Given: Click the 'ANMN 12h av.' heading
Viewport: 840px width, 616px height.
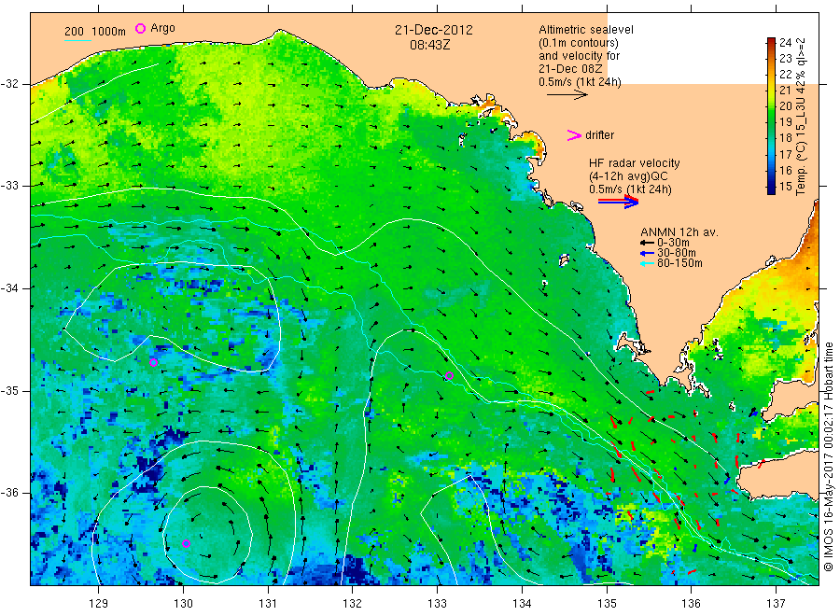Looking at the screenshot, I should pos(679,232).
